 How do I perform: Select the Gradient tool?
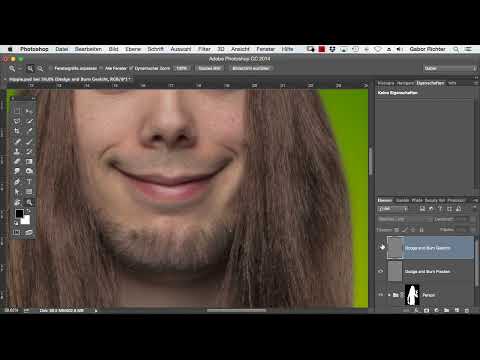[x=29, y=161]
